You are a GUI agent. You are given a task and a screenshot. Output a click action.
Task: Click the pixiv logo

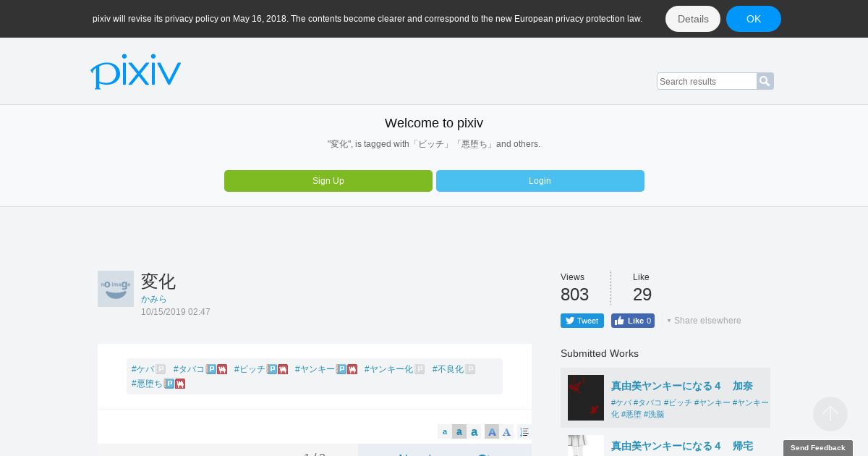tap(135, 72)
